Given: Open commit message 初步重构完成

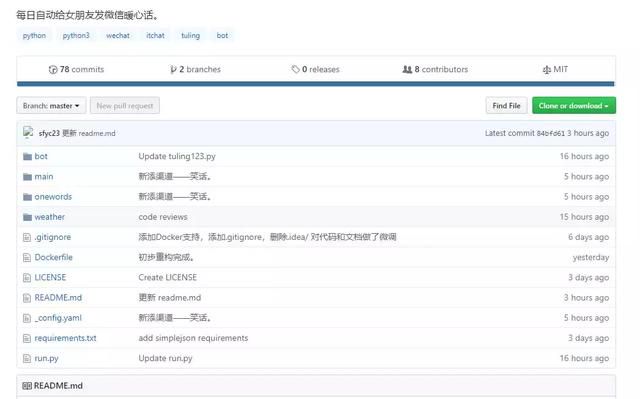Looking at the screenshot, I should 167,257.
